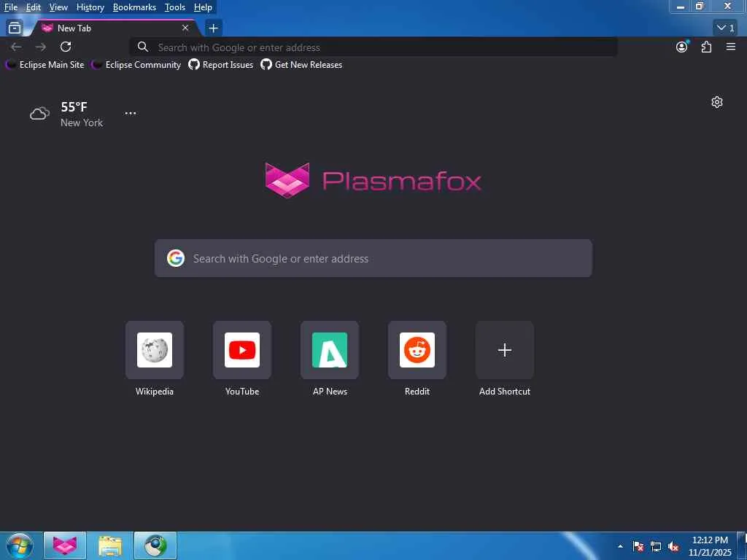Click the cloudy weather icon
This screenshot has height=560, width=747.
click(x=39, y=113)
